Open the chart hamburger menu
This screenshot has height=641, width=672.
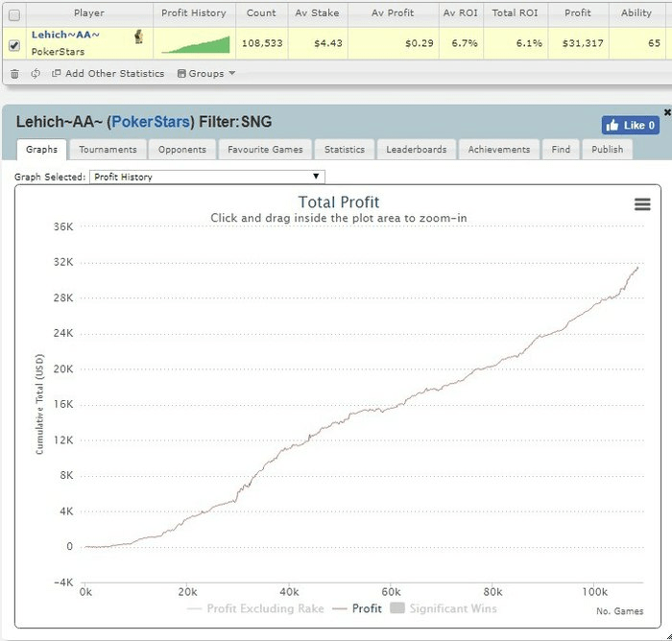click(642, 204)
